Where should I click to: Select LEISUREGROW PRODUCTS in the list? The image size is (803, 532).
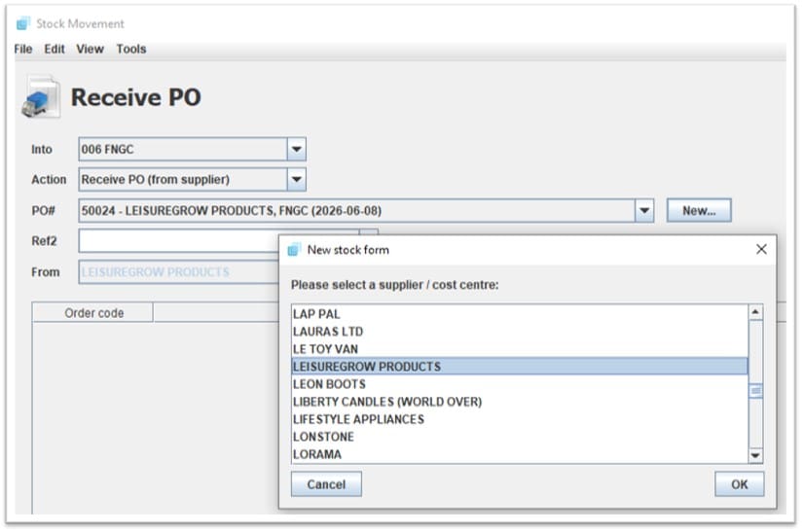pos(520,367)
